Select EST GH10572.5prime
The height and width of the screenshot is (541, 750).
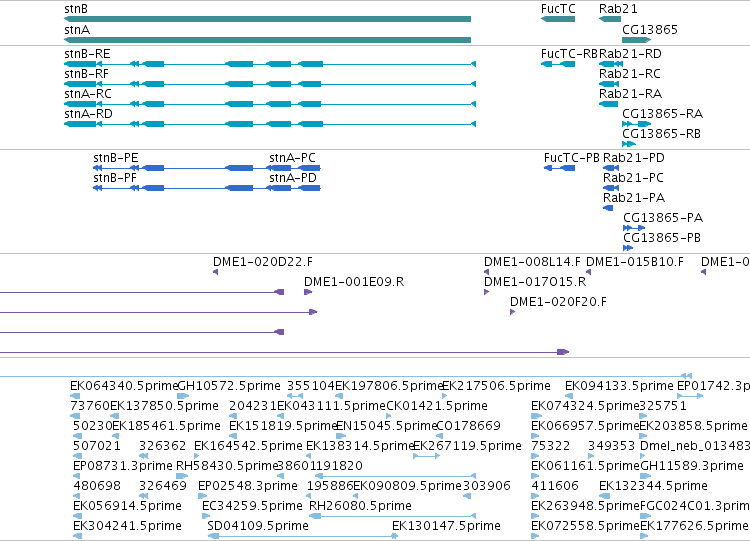click(183, 396)
